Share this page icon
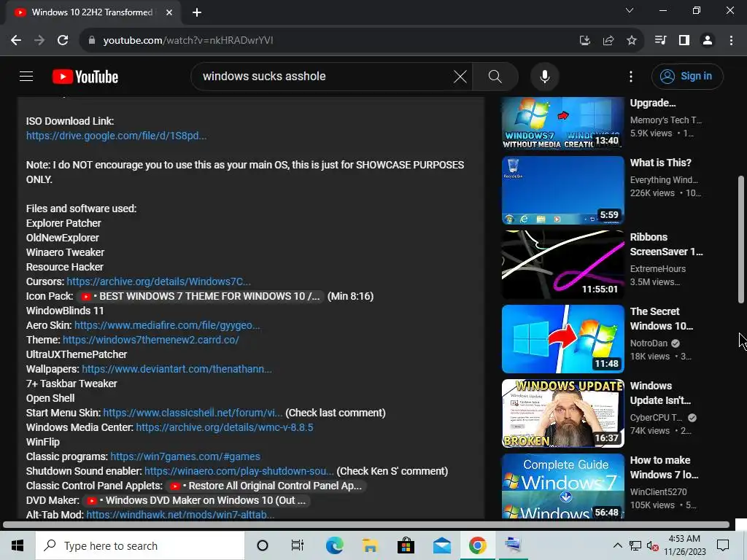Image resolution: width=747 pixels, height=560 pixels. 608,41
